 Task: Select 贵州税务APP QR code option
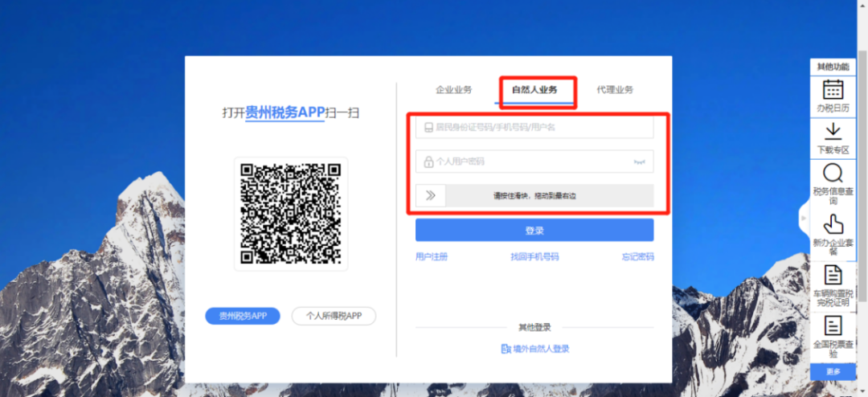(243, 316)
